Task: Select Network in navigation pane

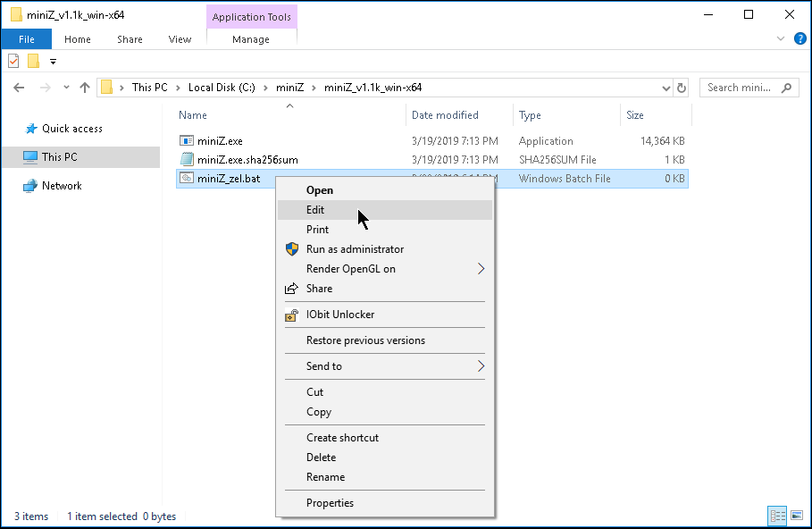Action: pyautogui.click(x=62, y=186)
